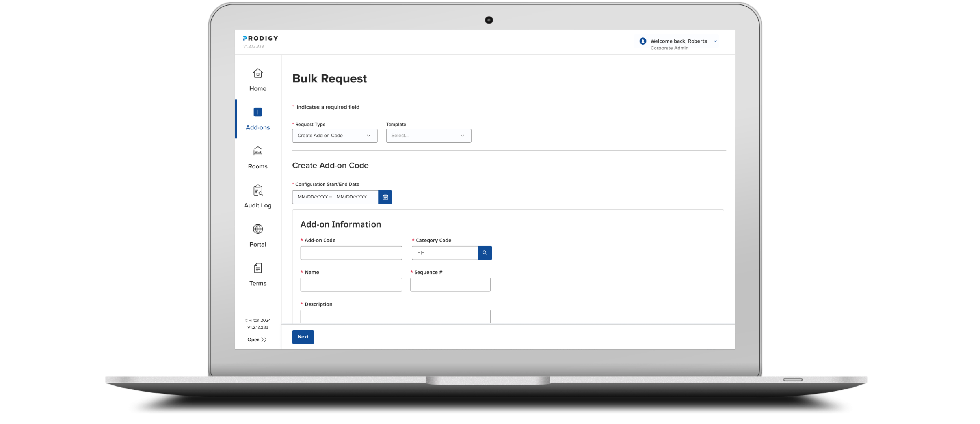980x424 pixels.
Task: Select the Add-ons sidebar icon
Action: [258, 112]
